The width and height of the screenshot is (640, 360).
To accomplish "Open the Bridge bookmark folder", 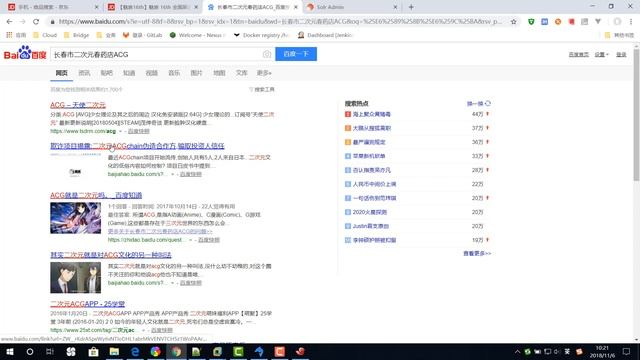I will (x=77, y=35).
